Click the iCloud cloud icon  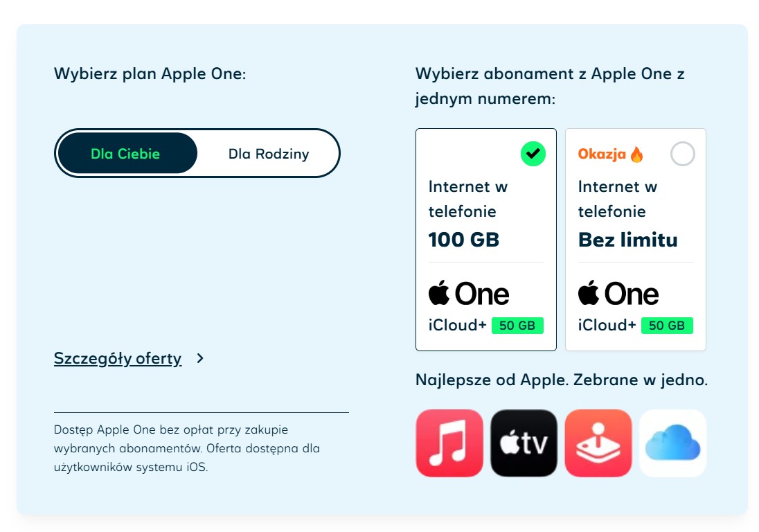click(672, 443)
